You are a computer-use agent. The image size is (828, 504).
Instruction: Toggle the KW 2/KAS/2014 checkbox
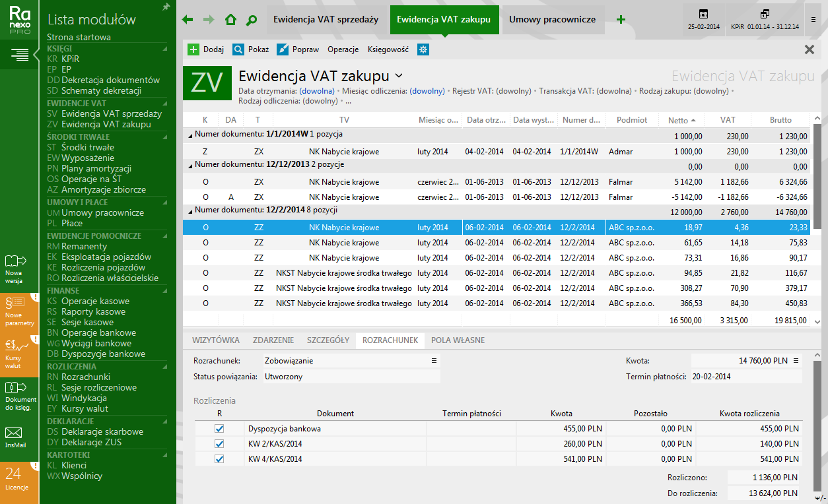click(219, 444)
